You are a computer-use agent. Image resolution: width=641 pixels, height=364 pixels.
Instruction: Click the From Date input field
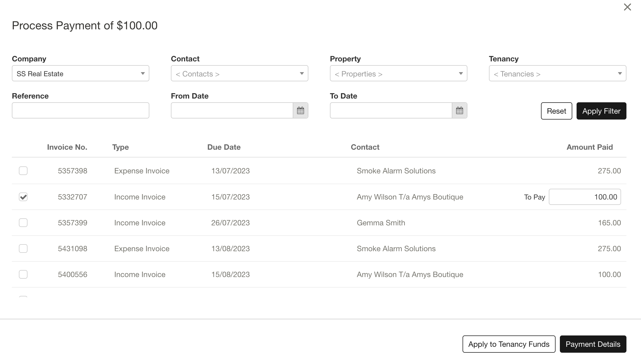232,110
